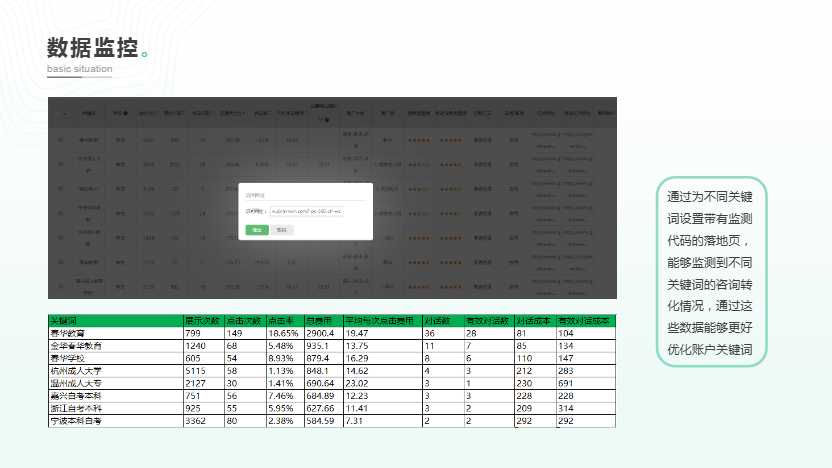Click the rounded green description text box

[x=711, y=272]
